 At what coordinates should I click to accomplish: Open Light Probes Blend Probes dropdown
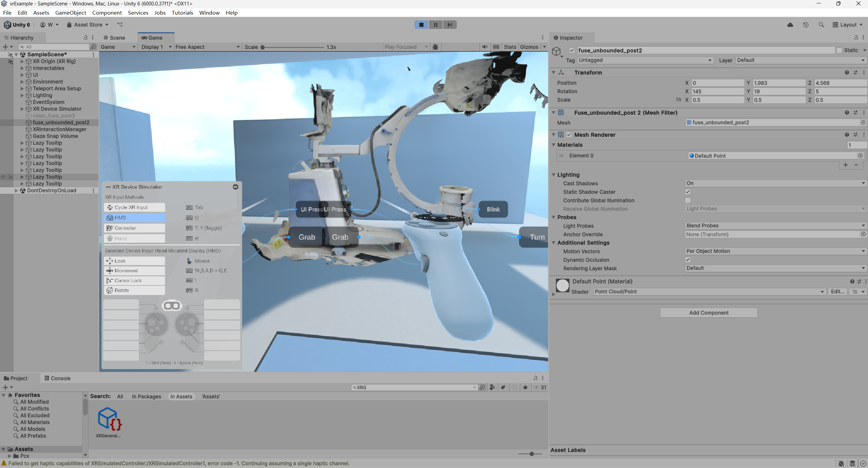[x=776, y=226]
